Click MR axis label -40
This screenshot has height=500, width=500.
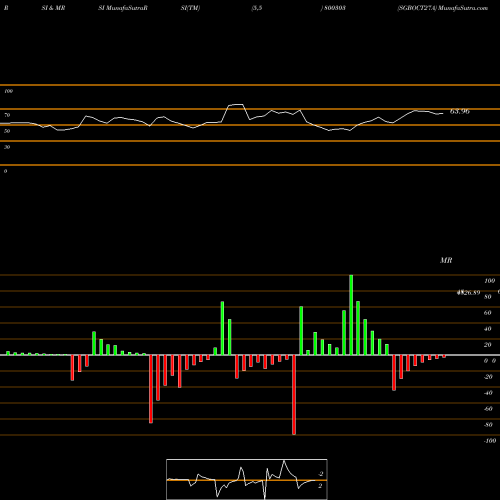coord(488,393)
